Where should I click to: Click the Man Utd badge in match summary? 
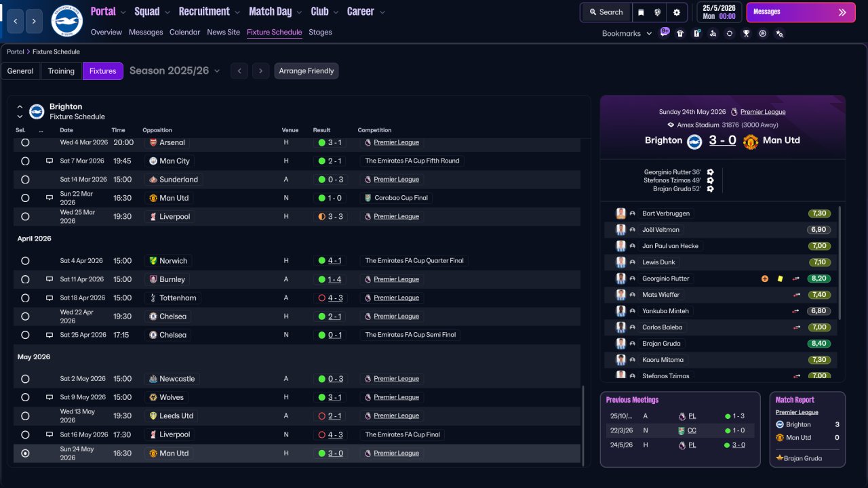tap(751, 141)
